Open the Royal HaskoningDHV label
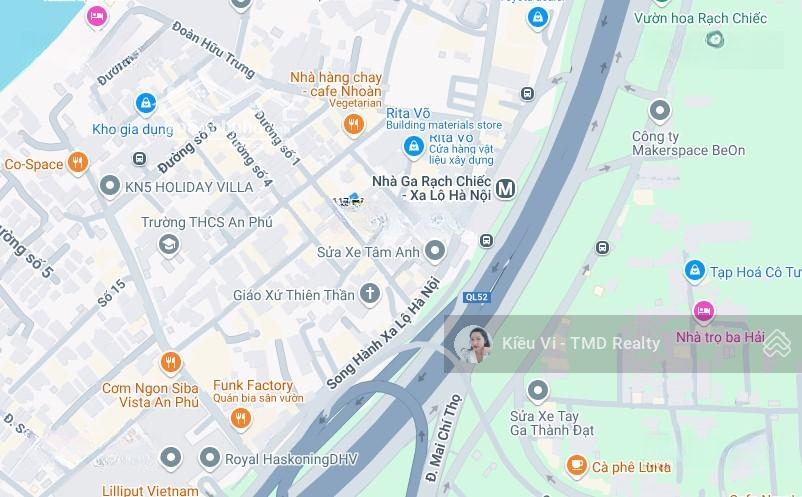 click(x=291, y=459)
